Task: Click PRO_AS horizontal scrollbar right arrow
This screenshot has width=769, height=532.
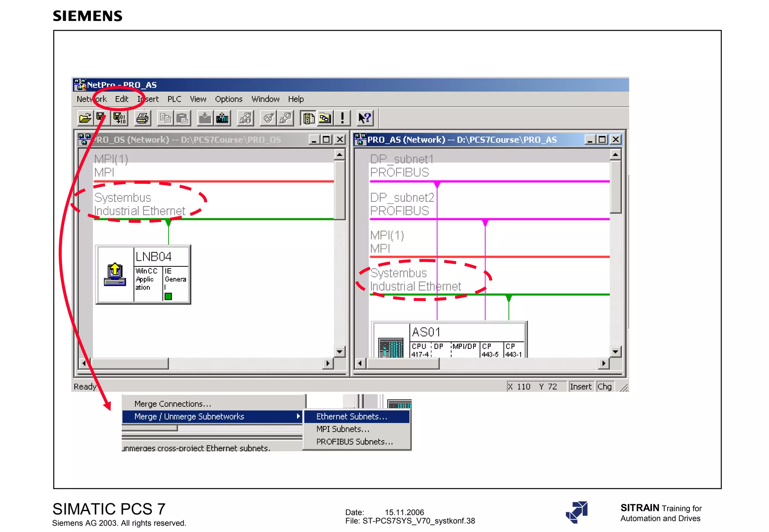Action: [x=604, y=363]
